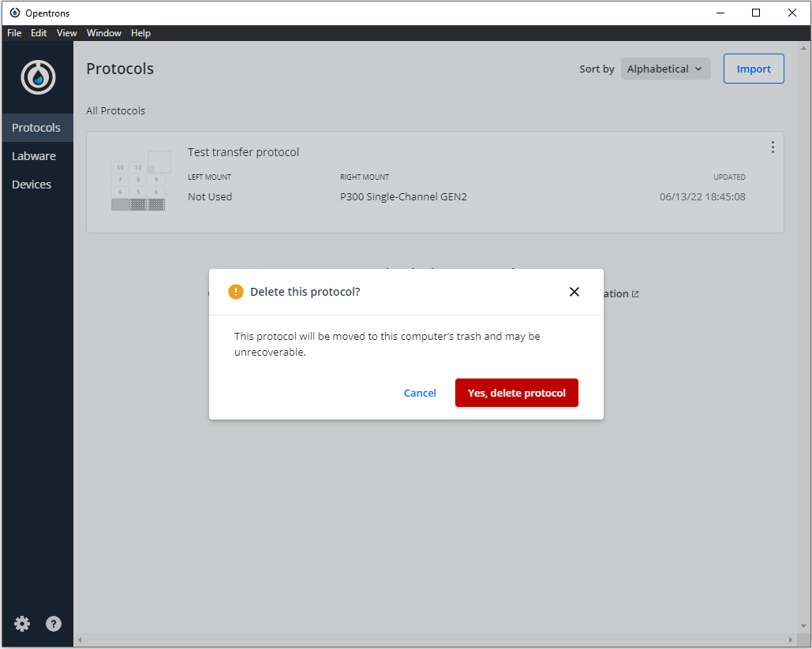This screenshot has width=812, height=649.
Task: Confirm with Yes, delete protocol
Action: coord(516,392)
